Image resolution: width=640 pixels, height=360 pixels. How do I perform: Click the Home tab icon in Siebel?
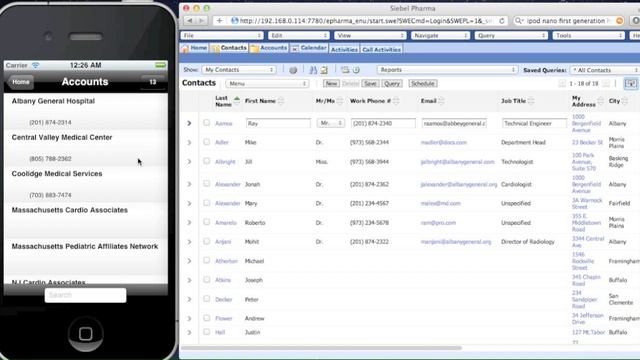click(185, 49)
